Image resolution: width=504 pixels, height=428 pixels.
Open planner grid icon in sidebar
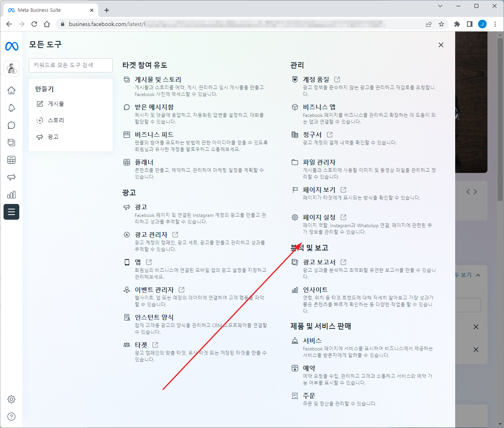click(x=11, y=160)
